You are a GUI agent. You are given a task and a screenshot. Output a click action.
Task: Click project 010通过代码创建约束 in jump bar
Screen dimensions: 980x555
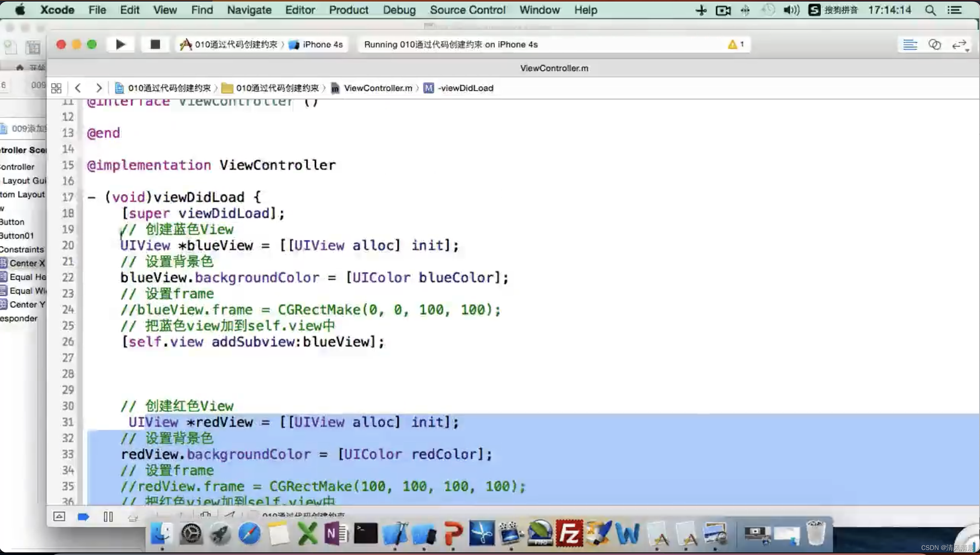coord(163,88)
